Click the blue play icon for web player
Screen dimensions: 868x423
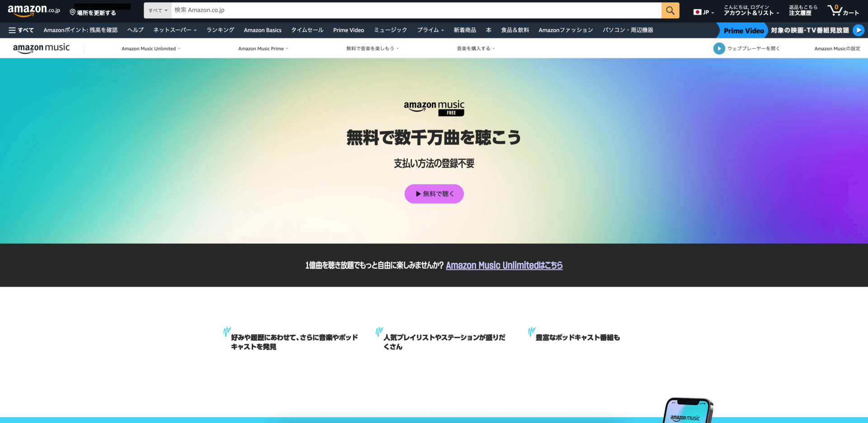(719, 48)
